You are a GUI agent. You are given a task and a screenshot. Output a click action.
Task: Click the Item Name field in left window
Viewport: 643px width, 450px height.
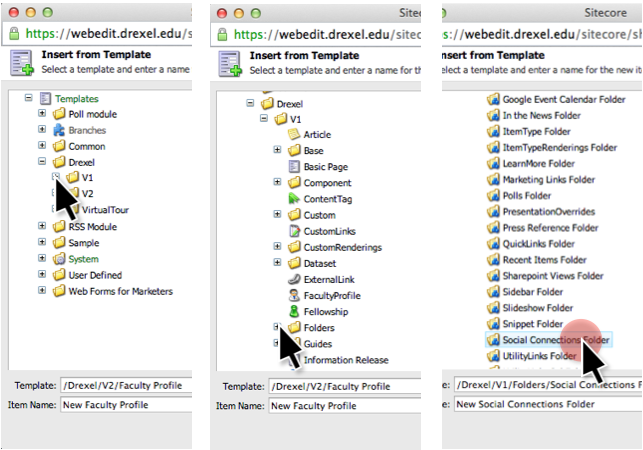click(126, 404)
